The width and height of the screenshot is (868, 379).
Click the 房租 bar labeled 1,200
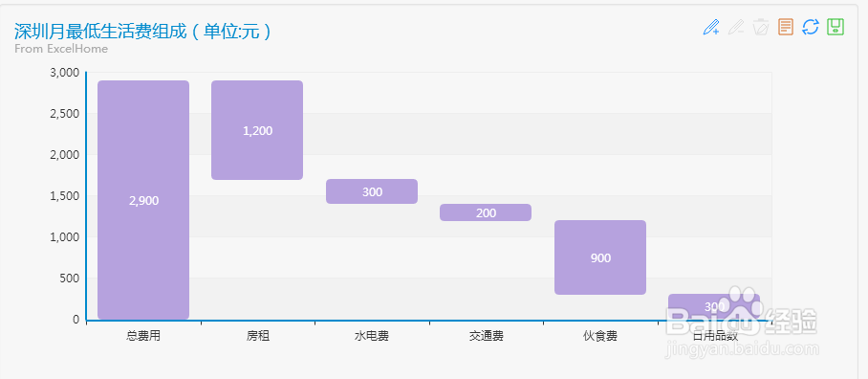[x=257, y=130]
